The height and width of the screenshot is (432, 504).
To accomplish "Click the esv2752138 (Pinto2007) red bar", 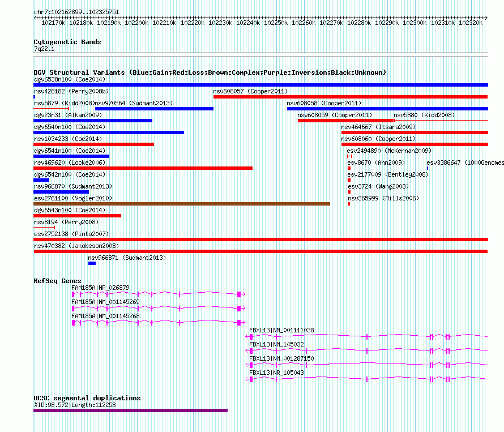I will point(260,239).
